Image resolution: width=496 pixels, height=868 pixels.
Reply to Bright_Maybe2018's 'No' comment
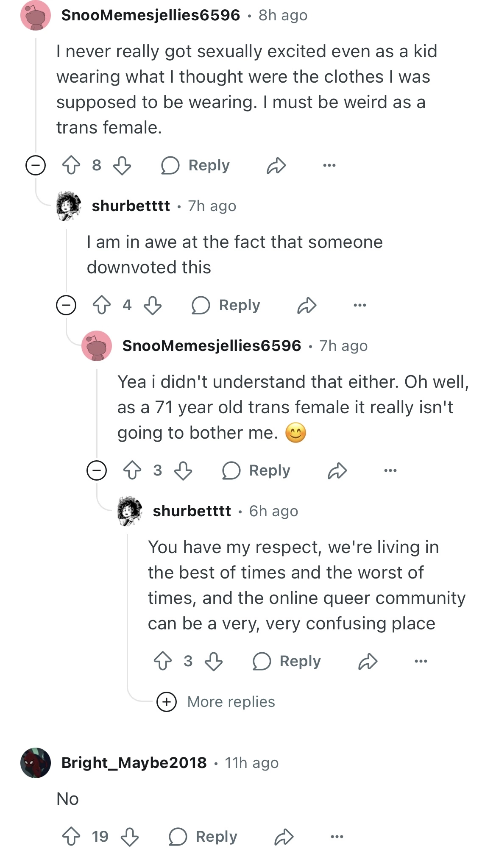pyautogui.click(x=203, y=837)
